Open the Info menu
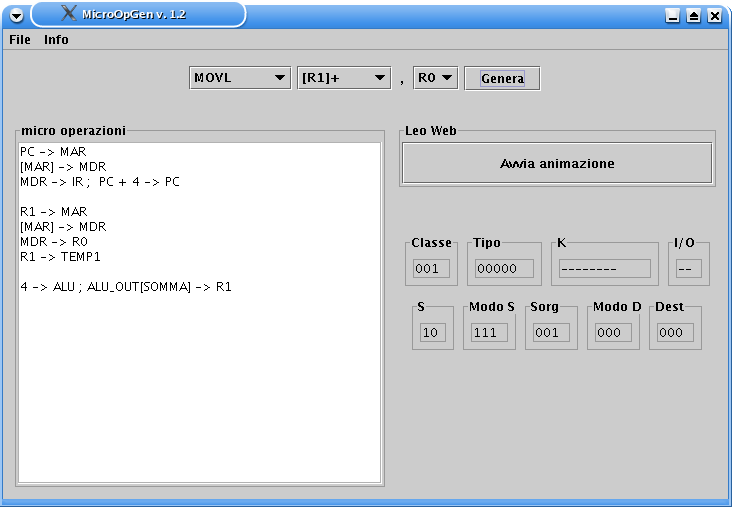This screenshot has width=732, height=507. 56,40
